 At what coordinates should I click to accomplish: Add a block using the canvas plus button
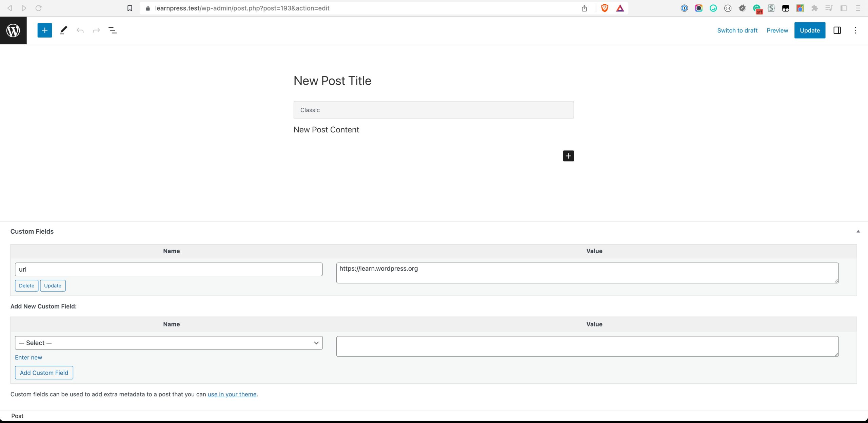[x=568, y=156]
